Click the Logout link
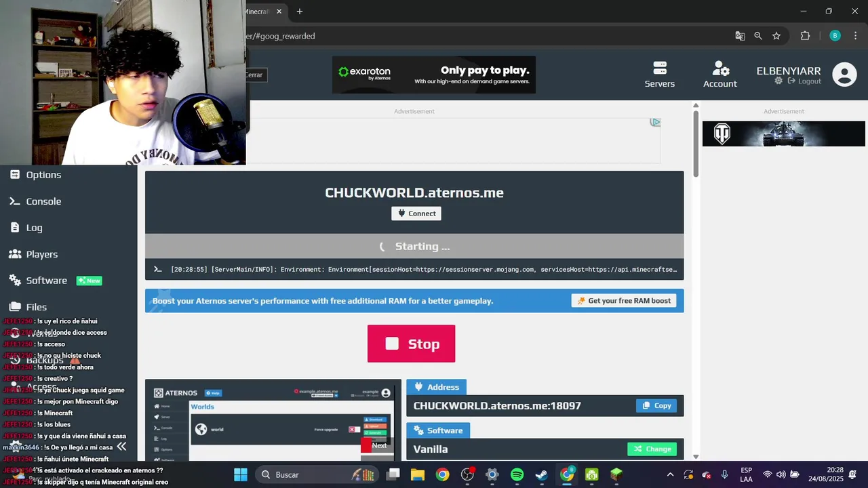Viewport: 868px width, 488px height. pos(804,81)
